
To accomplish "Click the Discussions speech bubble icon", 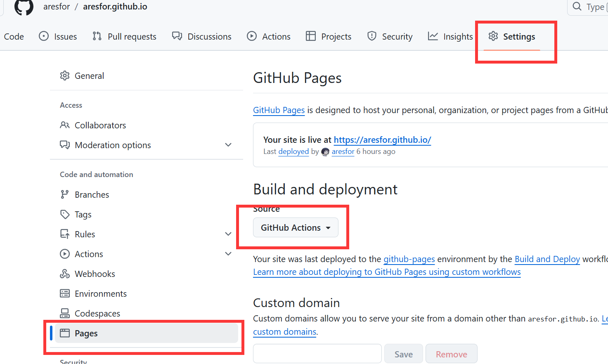I will (177, 36).
